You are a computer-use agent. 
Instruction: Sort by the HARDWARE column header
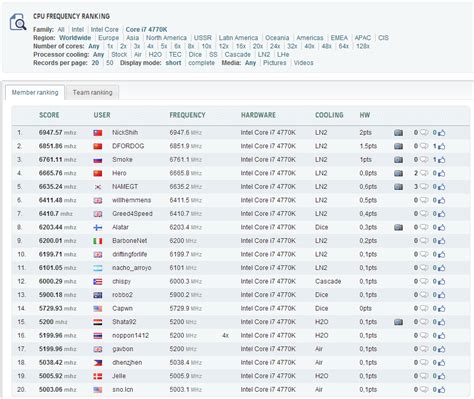(258, 115)
